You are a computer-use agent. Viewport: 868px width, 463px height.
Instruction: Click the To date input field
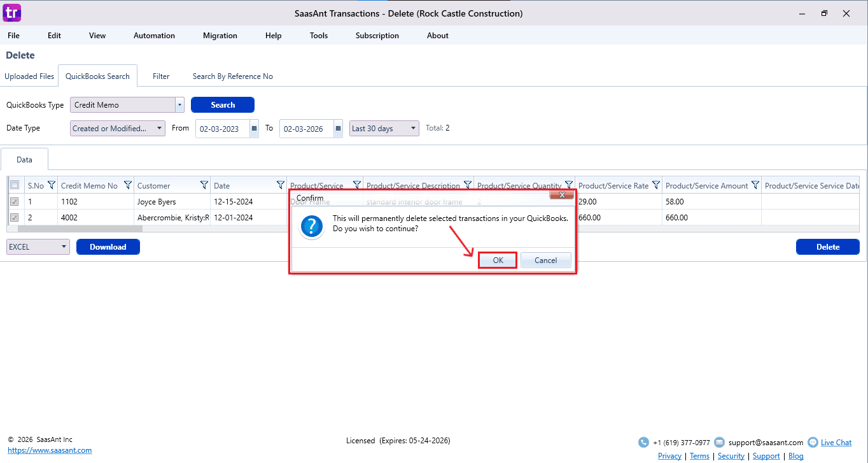click(x=307, y=129)
